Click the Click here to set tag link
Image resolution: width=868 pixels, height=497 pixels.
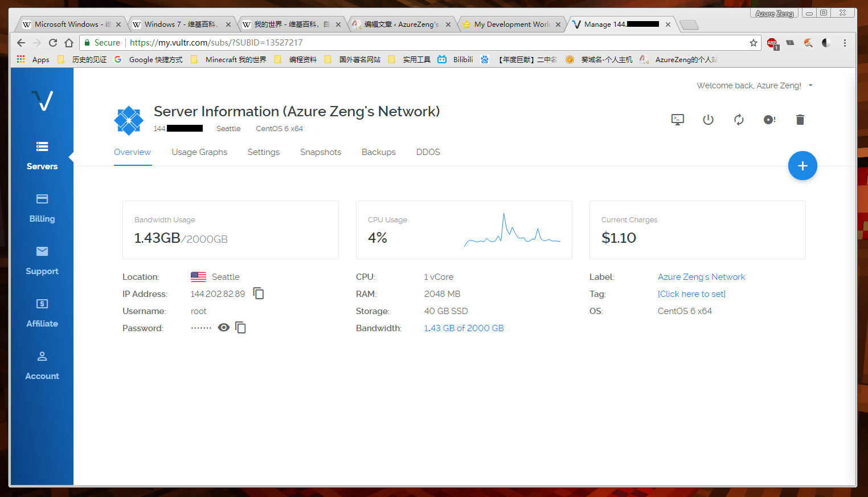[x=691, y=294]
